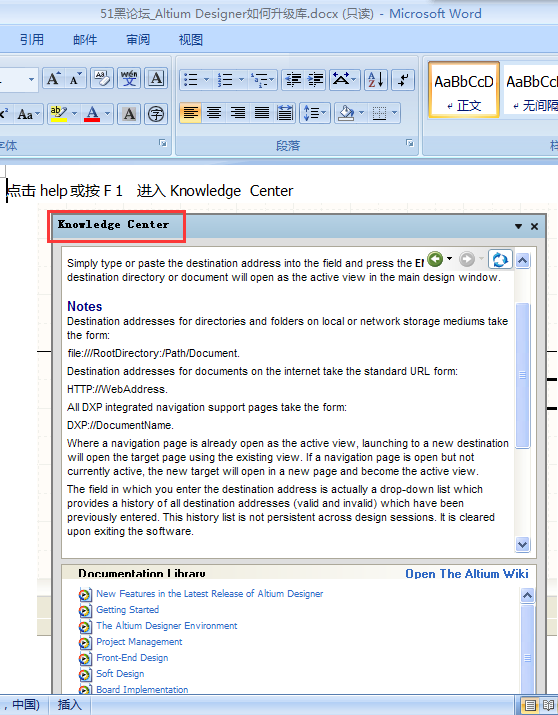This screenshot has height=715, width=558.
Task: Toggle Distributed alignment
Action: (285, 113)
